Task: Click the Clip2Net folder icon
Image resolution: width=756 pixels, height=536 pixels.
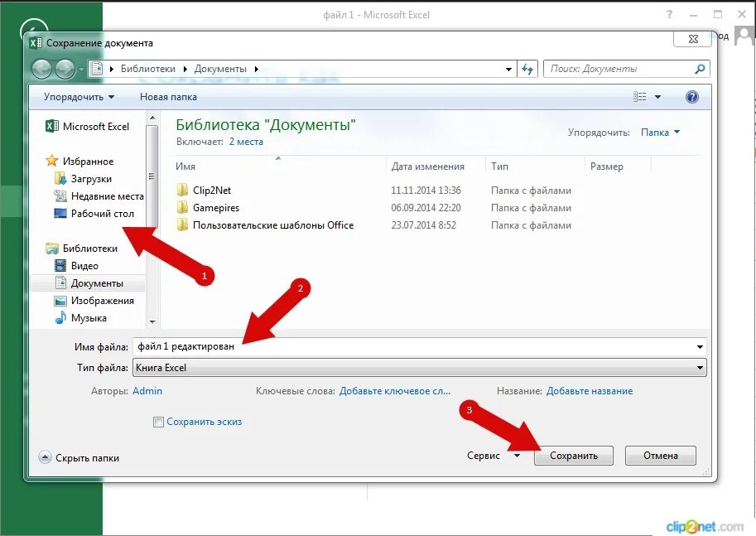Action: tap(182, 190)
